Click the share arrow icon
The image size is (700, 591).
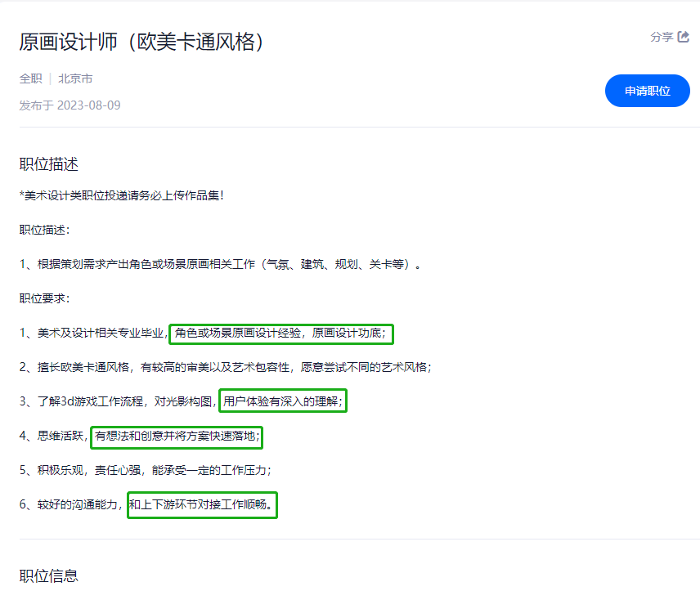pos(683,37)
